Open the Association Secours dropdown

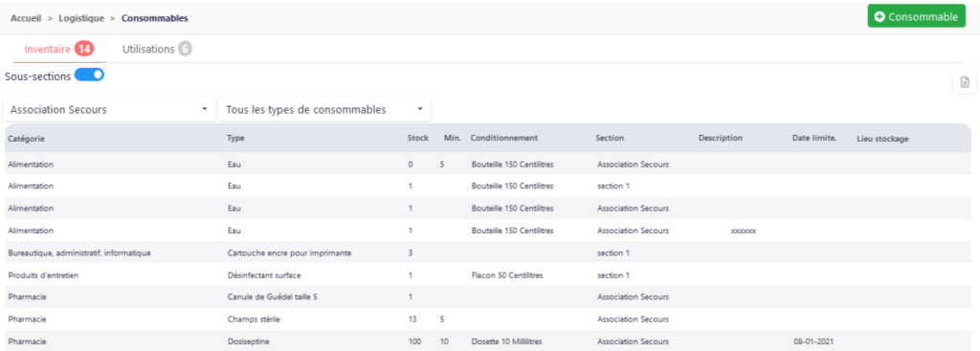[x=109, y=109]
